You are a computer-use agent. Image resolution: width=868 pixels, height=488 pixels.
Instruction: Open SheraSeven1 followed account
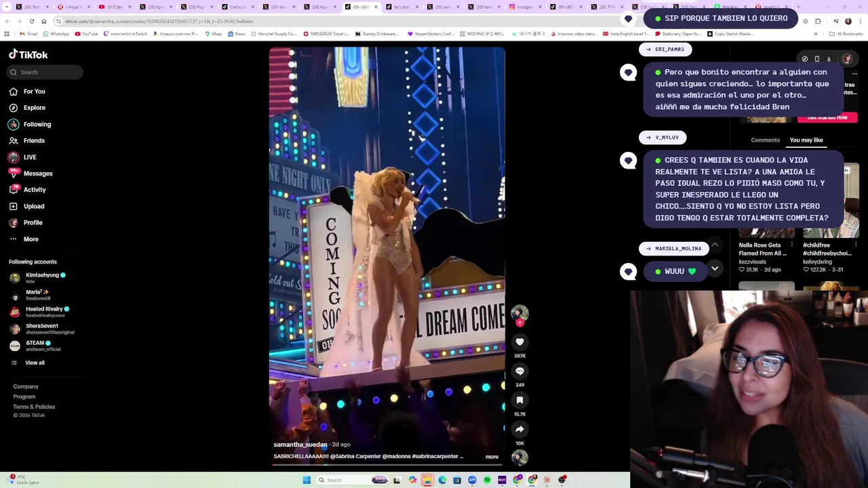click(x=42, y=329)
